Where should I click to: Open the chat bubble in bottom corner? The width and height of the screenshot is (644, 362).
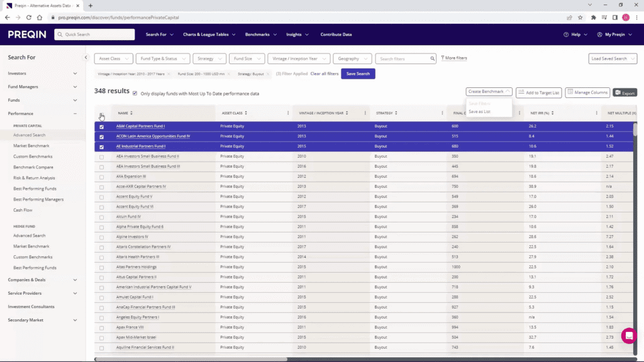click(628, 336)
